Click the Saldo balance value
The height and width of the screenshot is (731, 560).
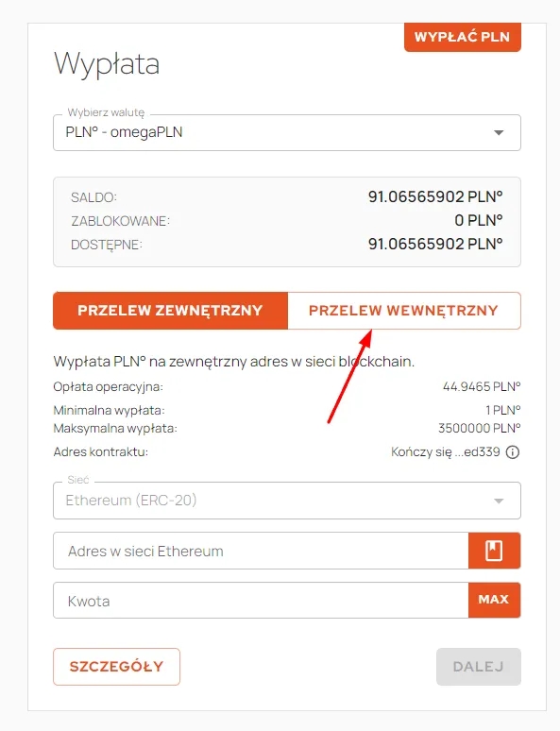(435, 196)
